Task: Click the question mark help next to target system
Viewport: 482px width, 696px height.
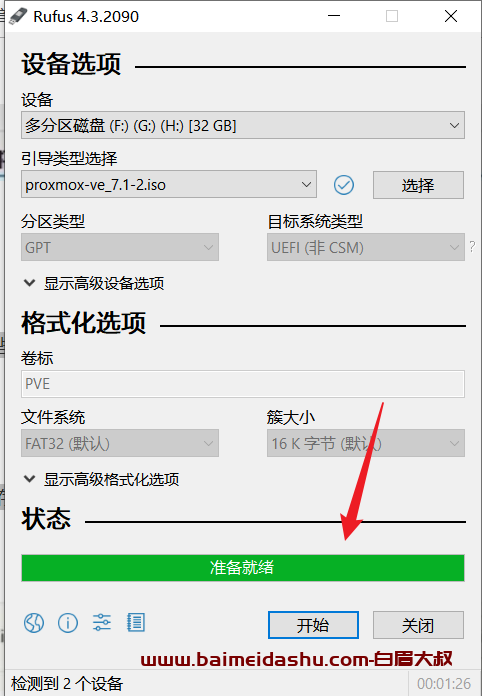Action: 472,247
